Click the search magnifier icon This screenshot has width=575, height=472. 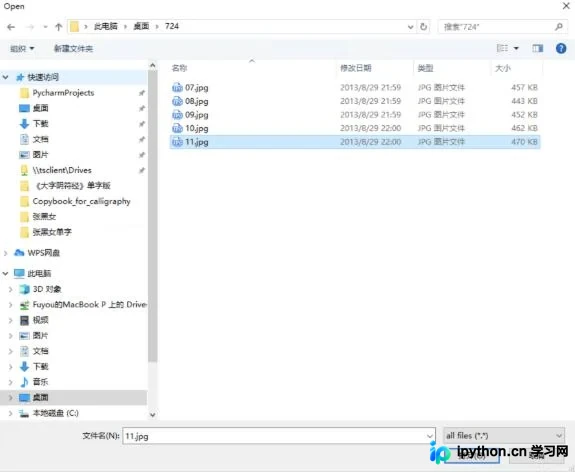click(558, 27)
